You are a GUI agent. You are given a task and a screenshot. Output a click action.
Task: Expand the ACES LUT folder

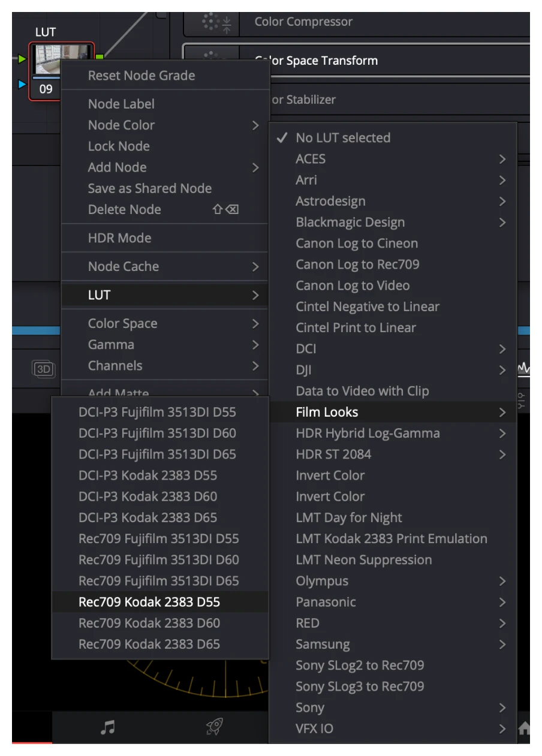pyautogui.click(x=393, y=159)
